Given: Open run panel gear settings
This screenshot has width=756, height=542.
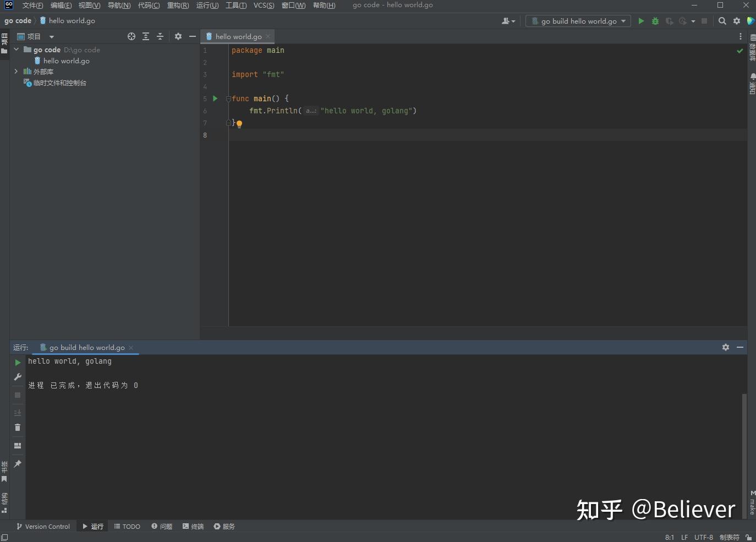Looking at the screenshot, I should (x=726, y=347).
